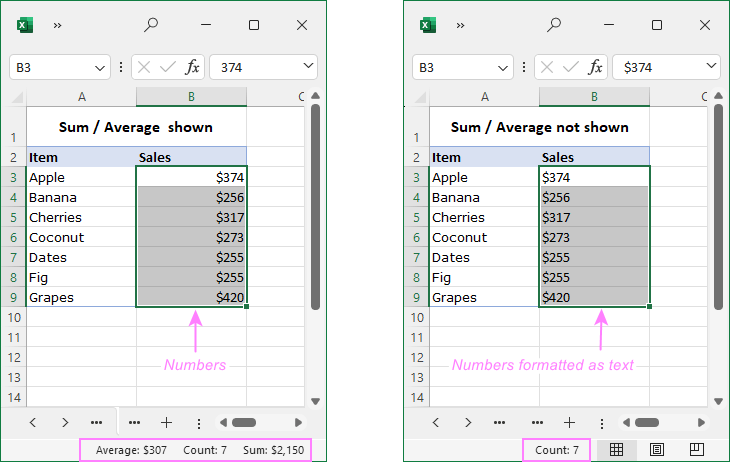Click the cancel X icon in left formula bar

[x=144, y=67]
